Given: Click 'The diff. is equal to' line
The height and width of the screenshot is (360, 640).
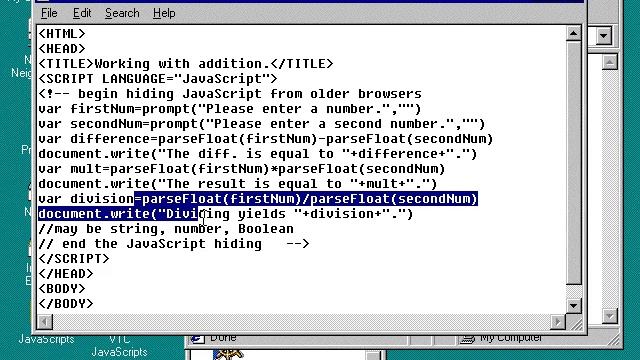Looking at the screenshot, I should click(258, 154).
